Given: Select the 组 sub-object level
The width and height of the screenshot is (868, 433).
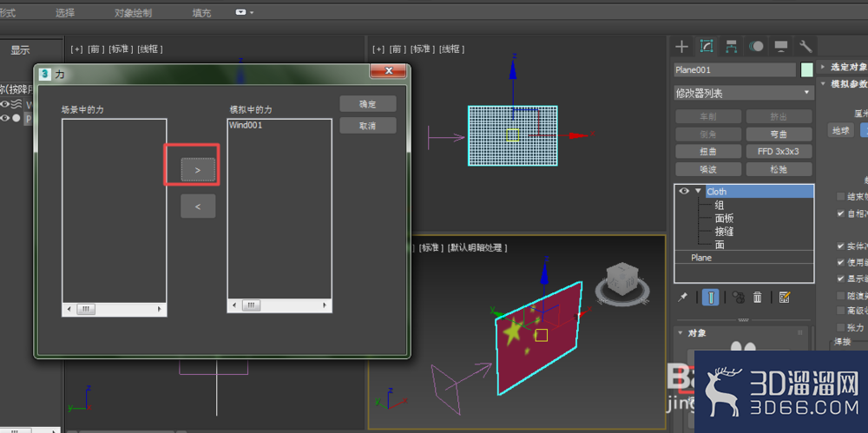Looking at the screenshot, I should coord(720,205).
